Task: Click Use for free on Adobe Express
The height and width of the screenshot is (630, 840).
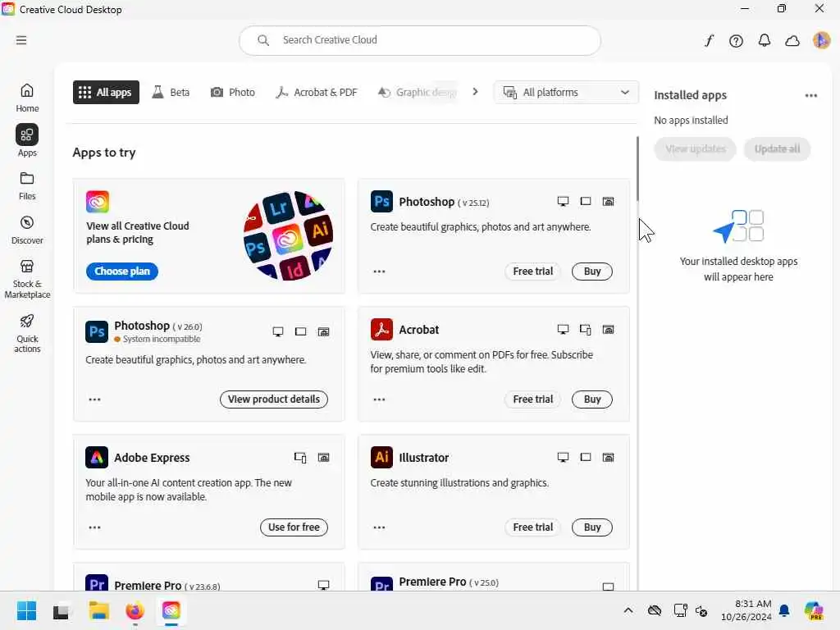Action: click(x=294, y=527)
